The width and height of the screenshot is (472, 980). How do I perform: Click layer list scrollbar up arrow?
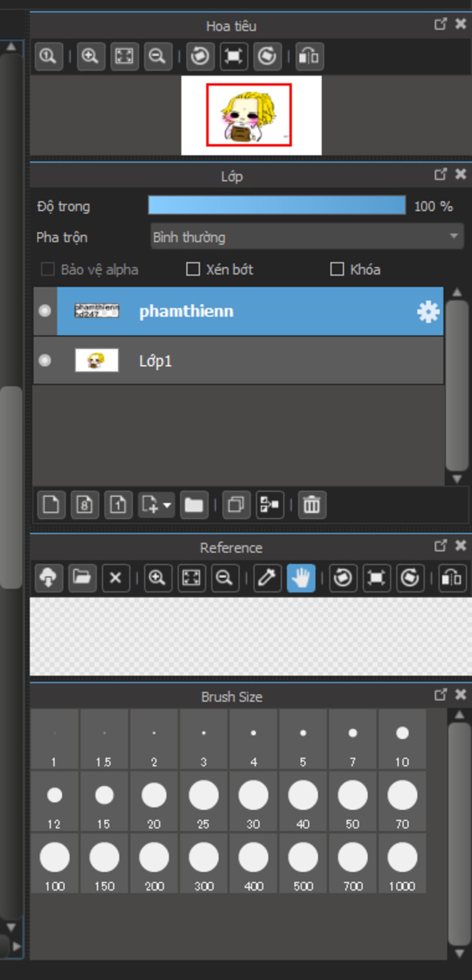tap(457, 292)
